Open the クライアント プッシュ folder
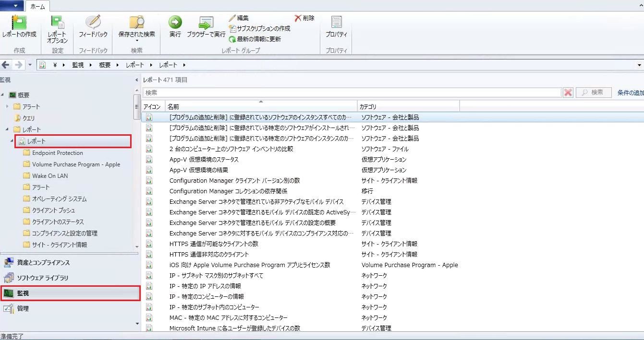The width and height of the screenshot is (644, 340). click(x=49, y=211)
